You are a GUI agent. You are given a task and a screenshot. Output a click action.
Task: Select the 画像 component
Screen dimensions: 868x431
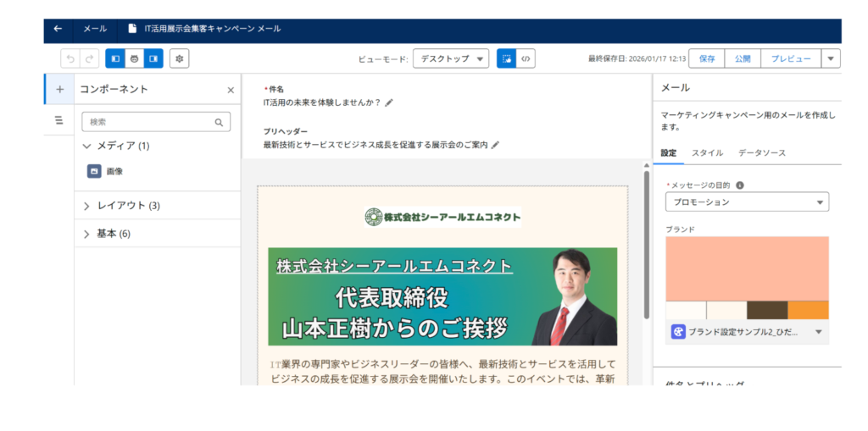[x=105, y=172]
